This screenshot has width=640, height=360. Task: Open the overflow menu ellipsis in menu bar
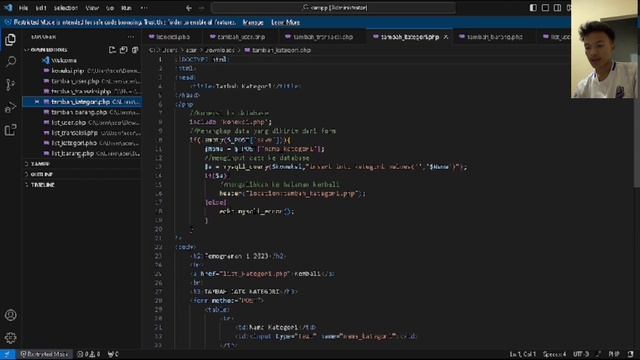pyautogui.click(x=144, y=8)
